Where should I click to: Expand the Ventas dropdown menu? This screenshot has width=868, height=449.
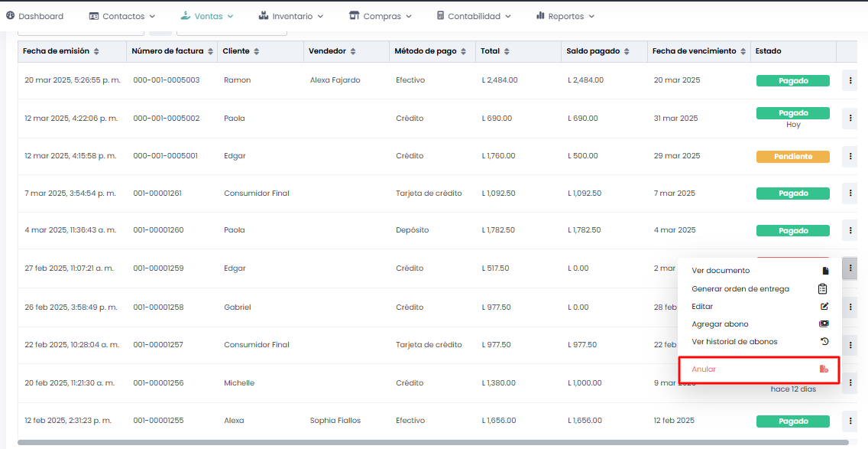pos(207,15)
